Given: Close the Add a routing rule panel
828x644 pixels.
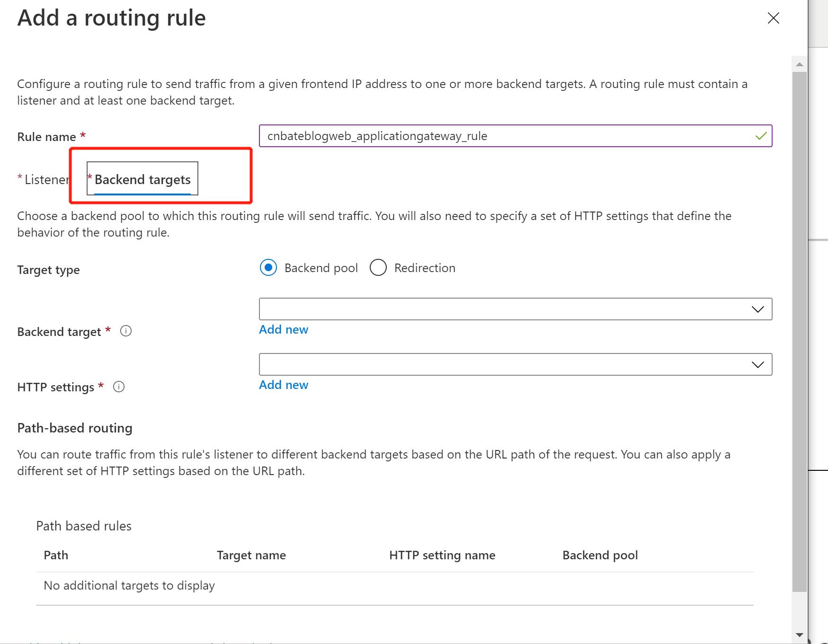Looking at the screenshot, I should 773,18.
